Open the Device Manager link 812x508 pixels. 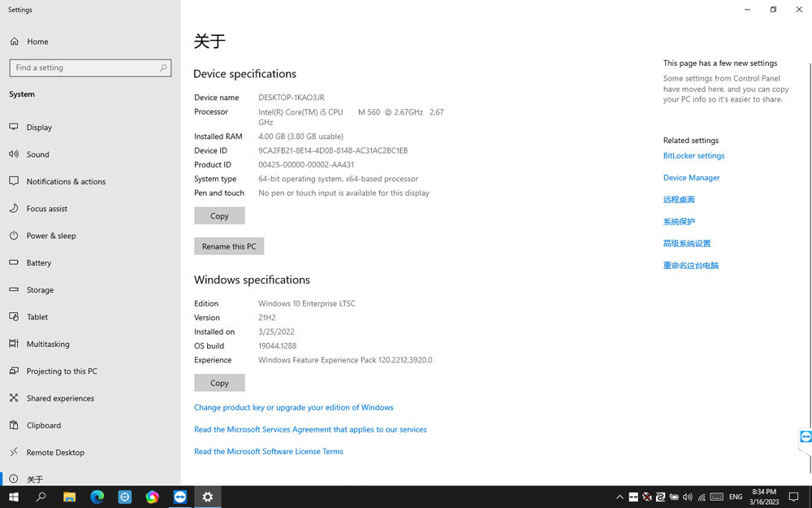(691, 178)
